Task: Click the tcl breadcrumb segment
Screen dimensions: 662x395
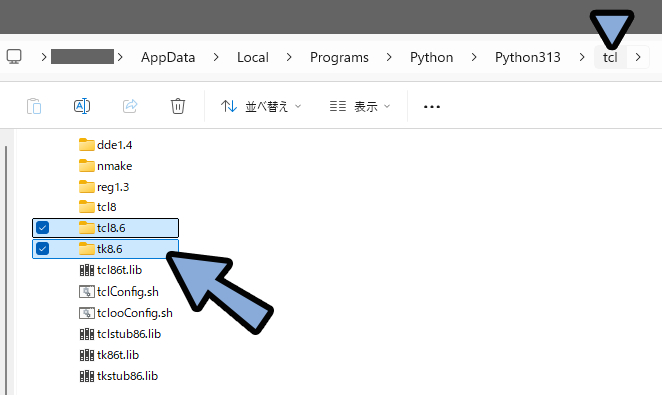Action: [x=610, y=57]
